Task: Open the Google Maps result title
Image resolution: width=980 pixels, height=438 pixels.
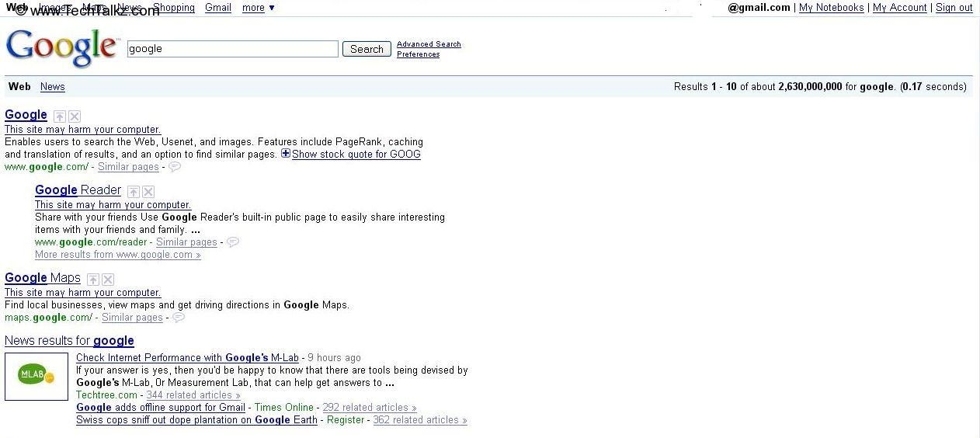Action: [43, 278]
